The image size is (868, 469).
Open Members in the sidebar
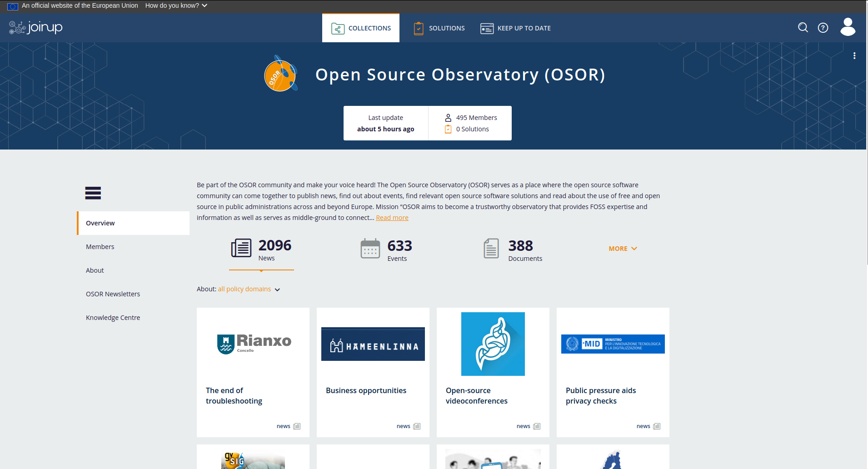pyautogui.click(x=100, y=247)
